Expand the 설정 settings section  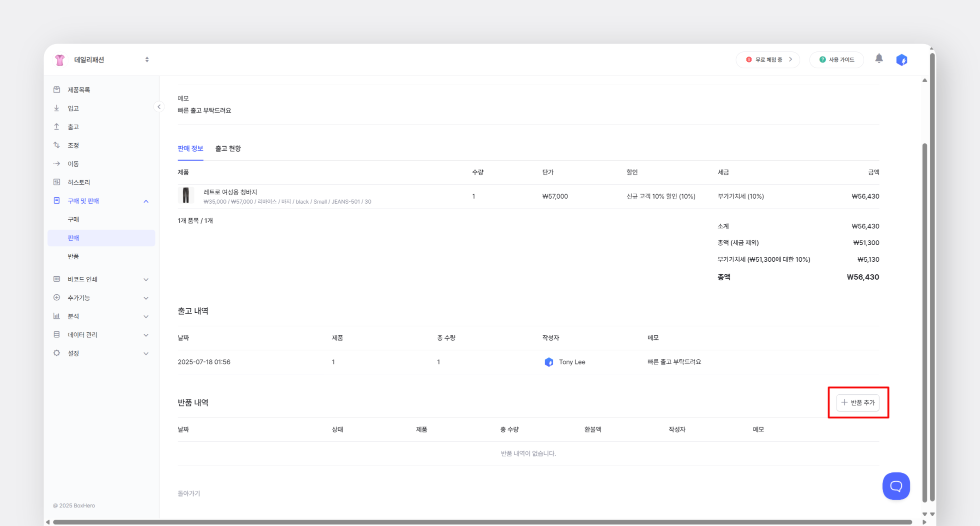click(x=146, y=353)
